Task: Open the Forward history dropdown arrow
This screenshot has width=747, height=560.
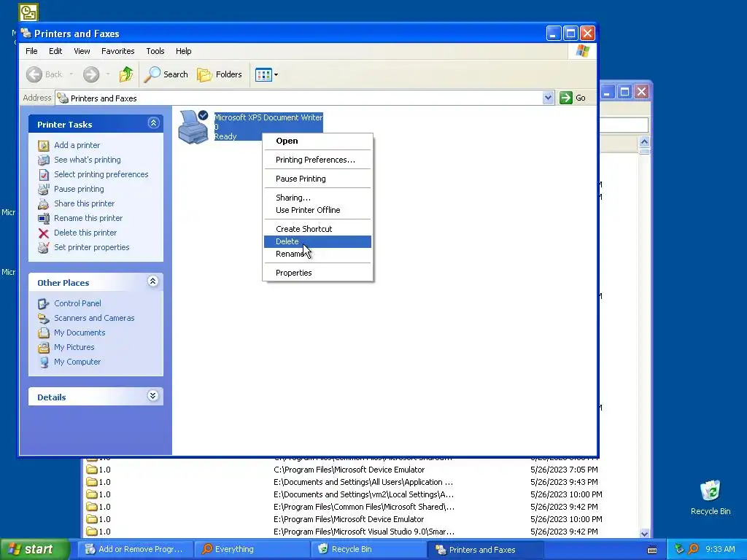Action: [108, 74]
